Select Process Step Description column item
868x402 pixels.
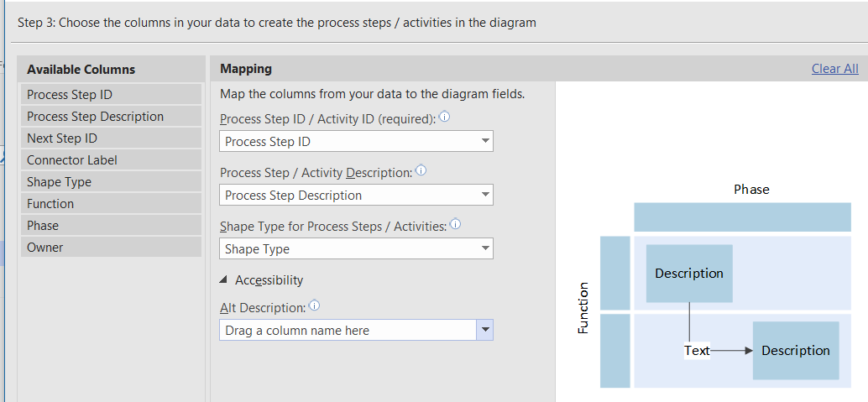[x=112, y=117]
